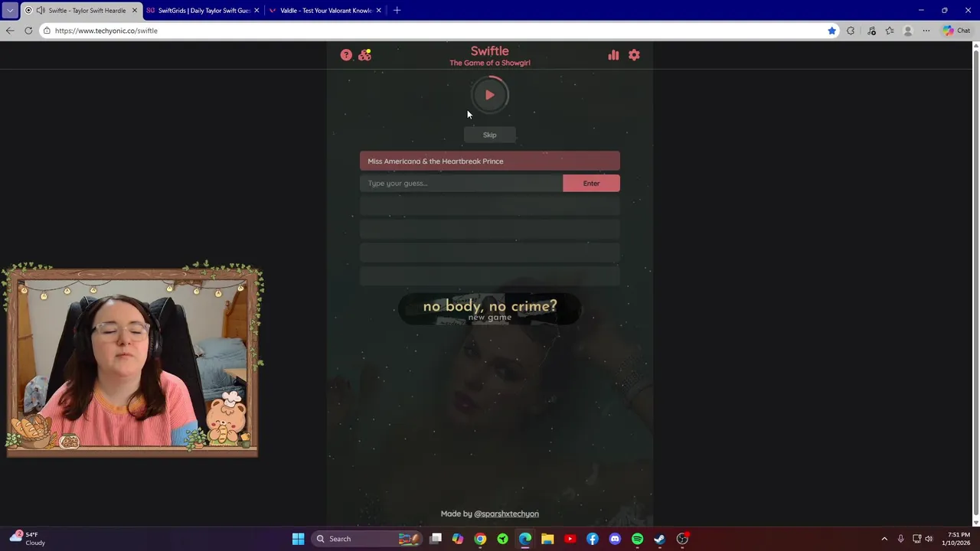Click the address bar URL
Image resolution: width=980 pixels, height=551 pixels.
pos(106,31)
